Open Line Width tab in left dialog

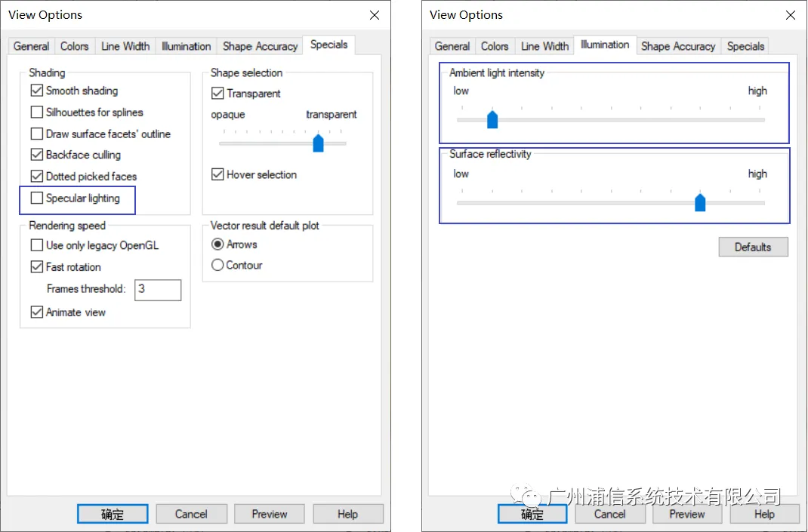click(x=125, y=46)
